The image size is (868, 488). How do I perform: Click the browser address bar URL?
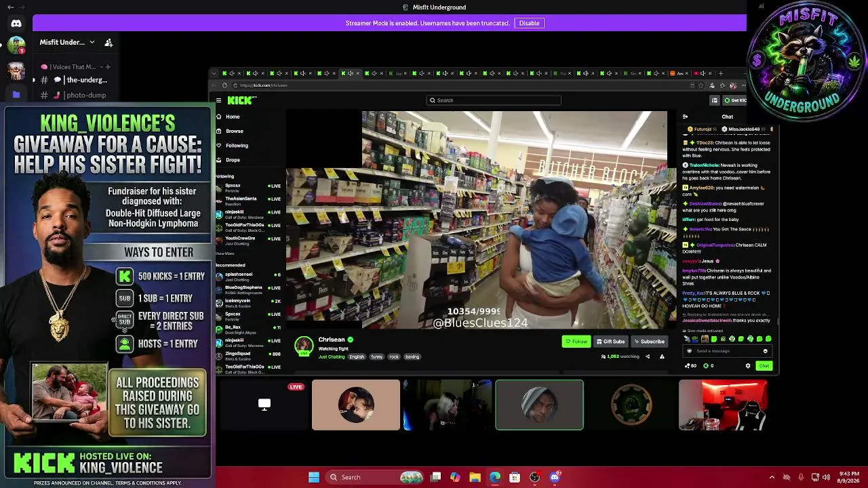[264, 85]
